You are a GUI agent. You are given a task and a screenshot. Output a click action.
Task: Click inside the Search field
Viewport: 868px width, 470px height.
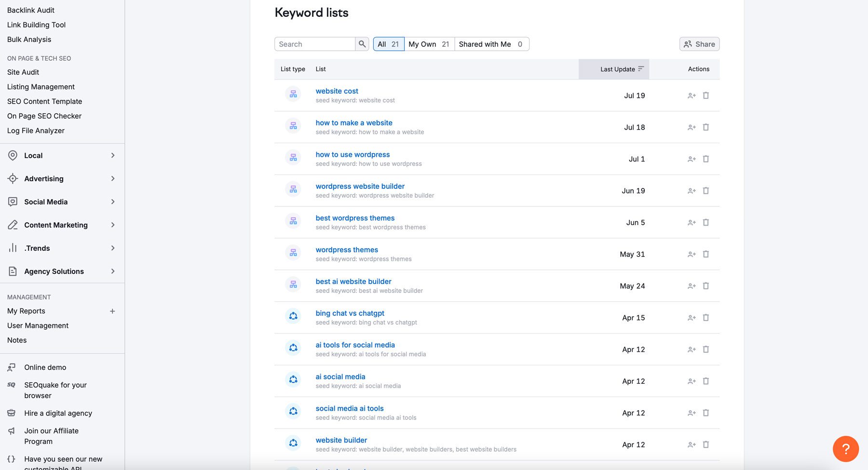click(x=313, y=44)
